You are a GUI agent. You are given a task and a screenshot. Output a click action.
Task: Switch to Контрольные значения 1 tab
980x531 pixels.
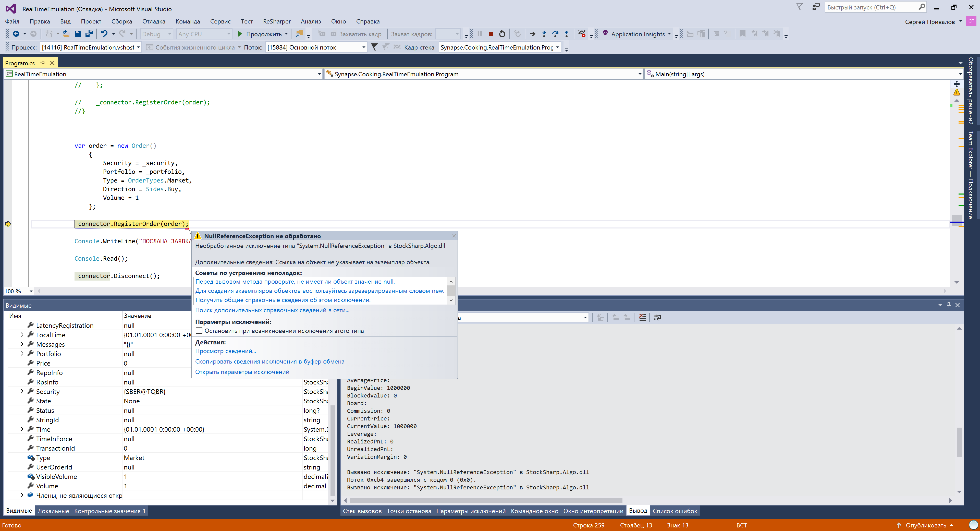(109, 511)
